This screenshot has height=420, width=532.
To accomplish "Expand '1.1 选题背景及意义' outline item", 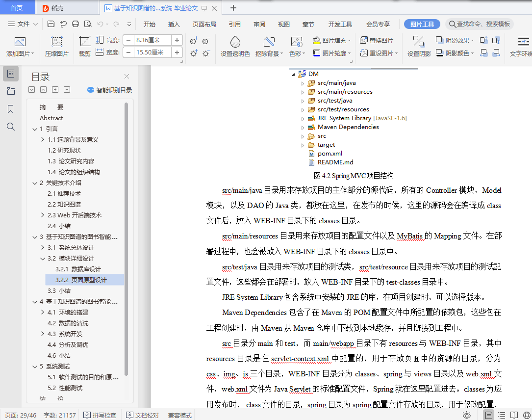I will pos(42,139).
